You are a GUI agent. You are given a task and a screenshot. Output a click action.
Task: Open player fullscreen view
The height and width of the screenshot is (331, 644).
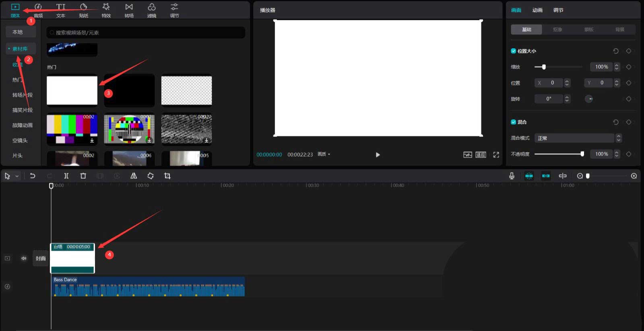496,155
